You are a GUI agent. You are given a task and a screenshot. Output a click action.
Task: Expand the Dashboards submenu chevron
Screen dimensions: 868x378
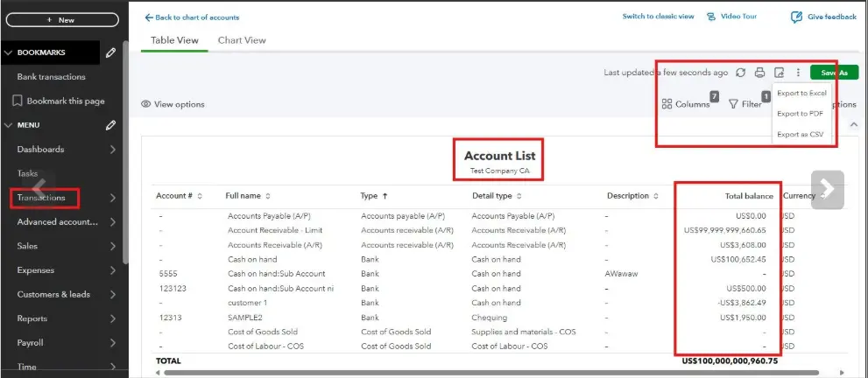(x=112, y=150)
